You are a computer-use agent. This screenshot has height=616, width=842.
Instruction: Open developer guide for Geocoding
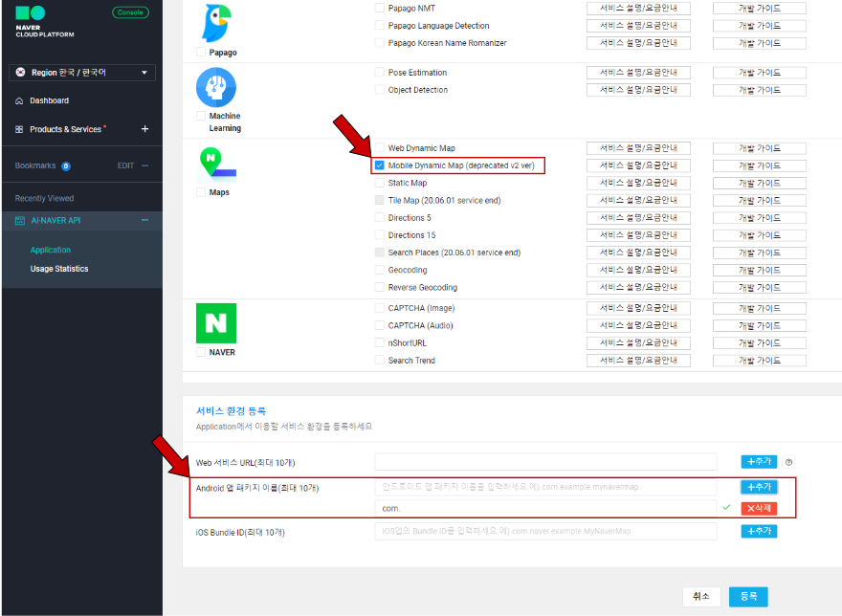click(x=760, y=270)
